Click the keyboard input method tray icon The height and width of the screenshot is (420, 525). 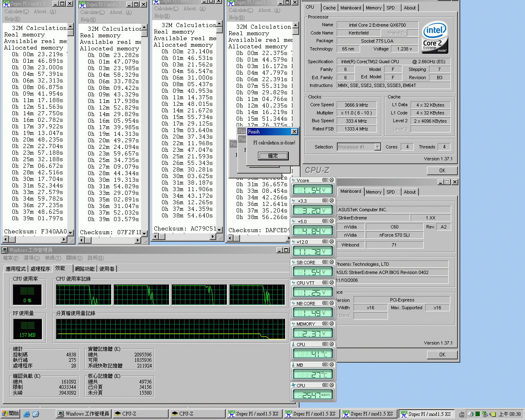(462, 414)
